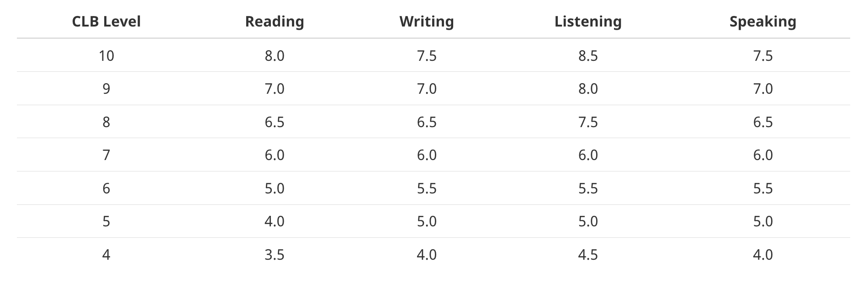
Task: Click the CLB Level column header
Action: click(106, 21)
